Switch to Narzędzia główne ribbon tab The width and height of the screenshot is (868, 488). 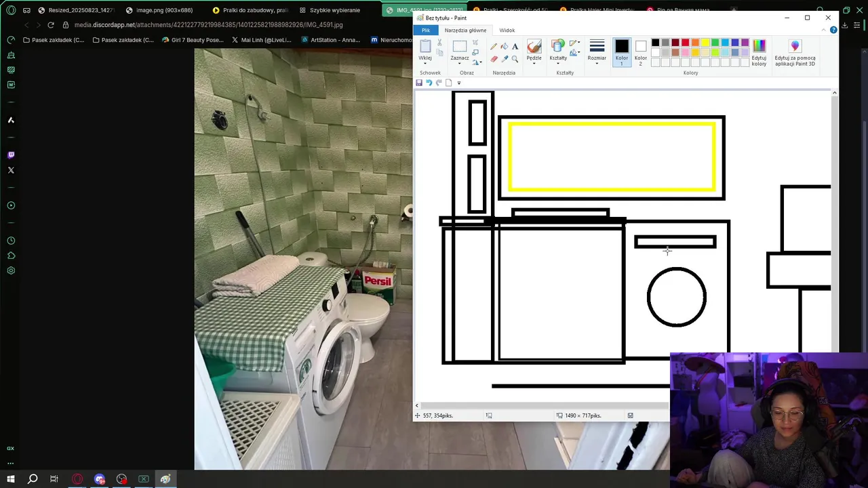pos(465,30)
